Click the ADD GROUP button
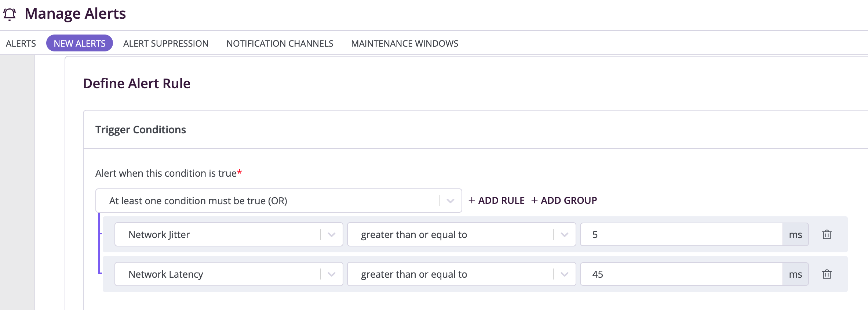This screenshot has width=868, height=310. [x=564, y=200]
